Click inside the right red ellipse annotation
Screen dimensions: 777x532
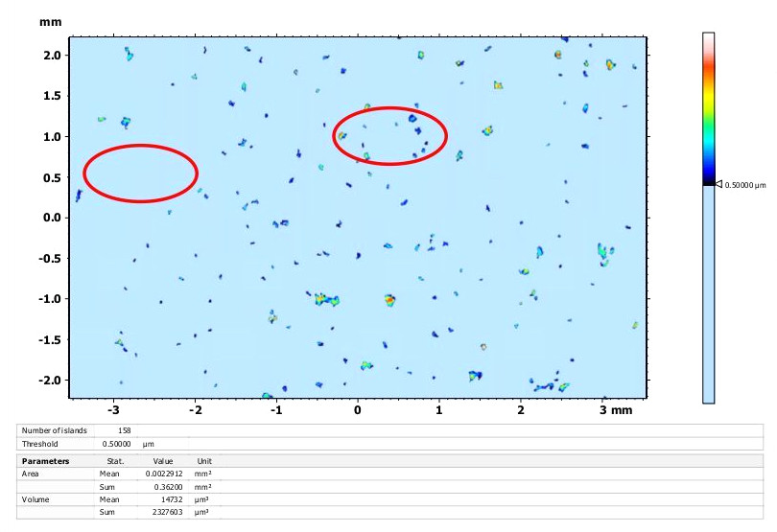(389, 135)
